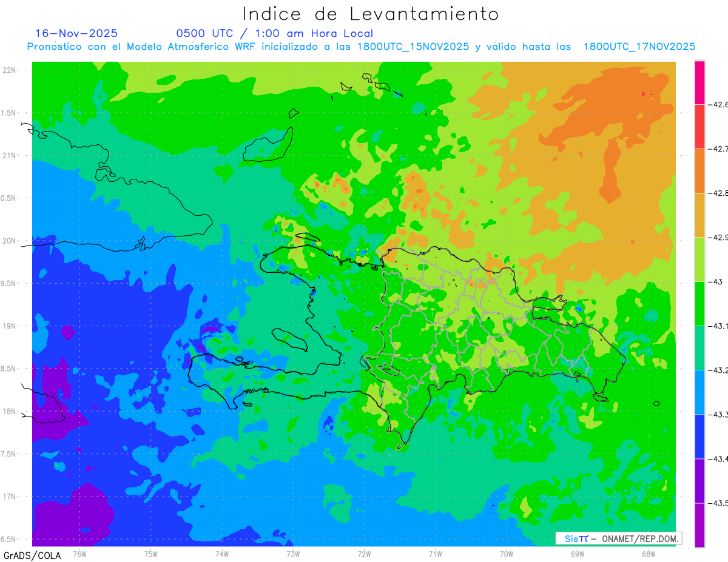
Task: Click the legend value "-42.8"
Action: (720, 193)
